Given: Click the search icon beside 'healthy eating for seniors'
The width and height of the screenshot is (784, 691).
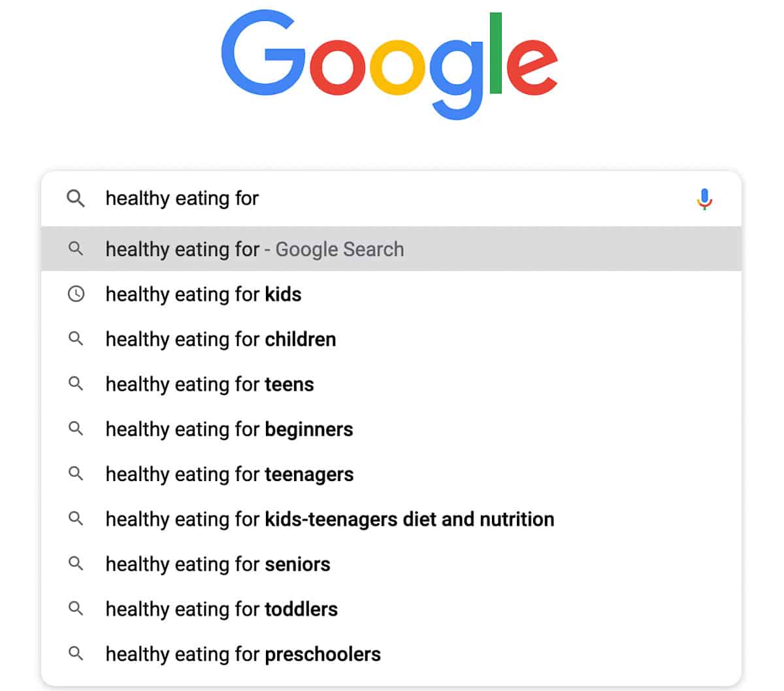Looking at the screenshot, I should (76, 564).
